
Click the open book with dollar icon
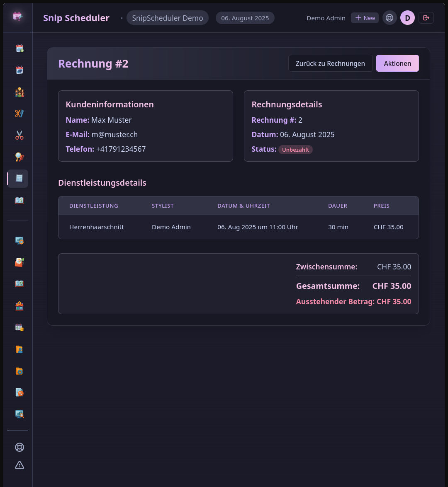click(x=19, y=201)
